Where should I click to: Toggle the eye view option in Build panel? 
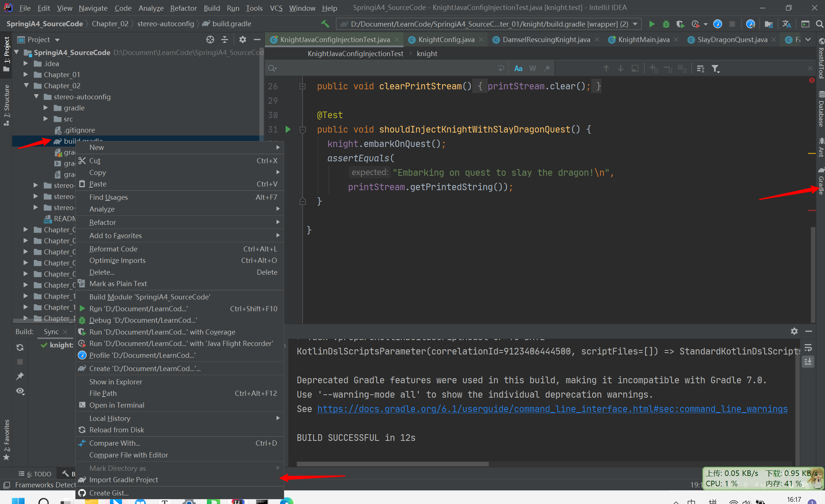pos(20,391)
